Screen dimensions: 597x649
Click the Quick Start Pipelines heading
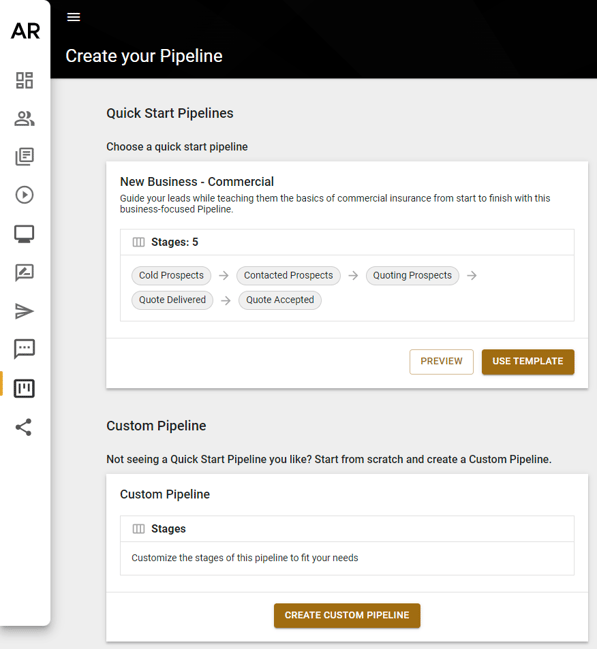click(170, 113)
